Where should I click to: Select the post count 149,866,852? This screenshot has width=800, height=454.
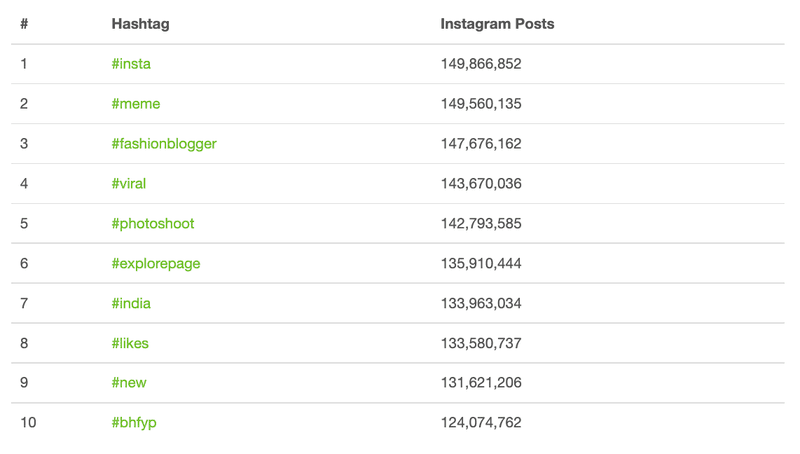coord(481,64)
